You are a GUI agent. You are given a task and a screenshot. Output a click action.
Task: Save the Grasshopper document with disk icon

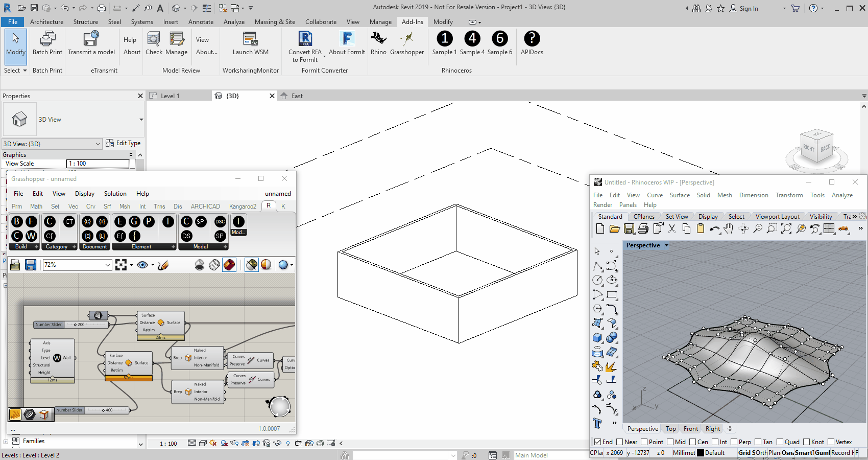coord(31,265)
